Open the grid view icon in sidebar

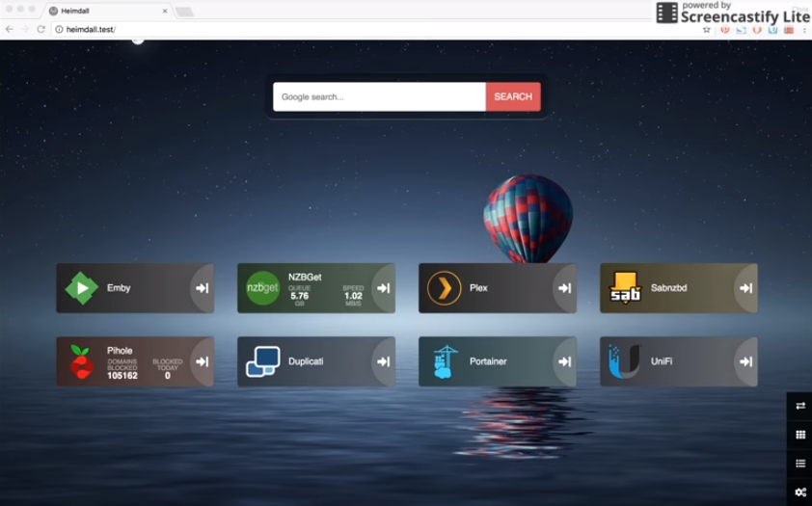tap(800, 435)
